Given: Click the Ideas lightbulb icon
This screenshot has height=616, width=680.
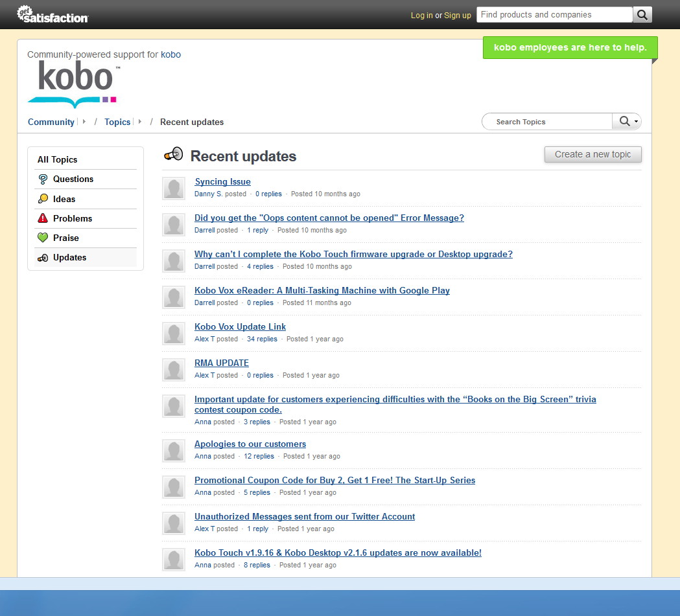Looking at the screenshot, I should 43,199.
